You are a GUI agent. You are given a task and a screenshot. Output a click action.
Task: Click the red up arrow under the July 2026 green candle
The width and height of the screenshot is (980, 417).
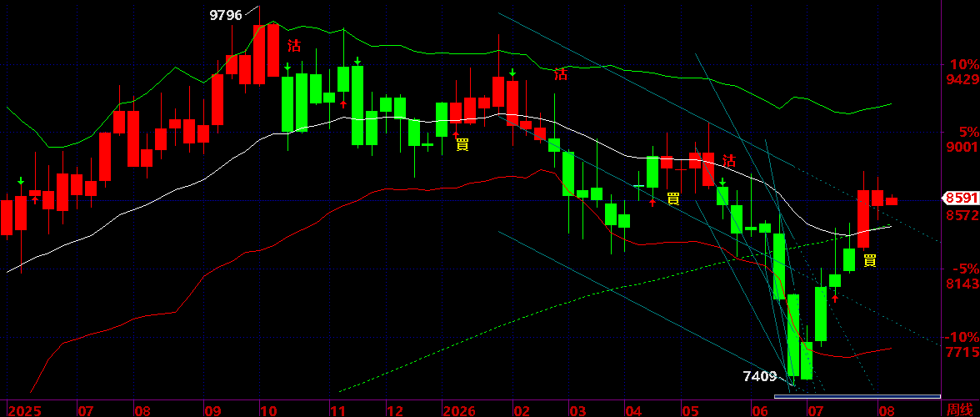(x=835, y=299)
